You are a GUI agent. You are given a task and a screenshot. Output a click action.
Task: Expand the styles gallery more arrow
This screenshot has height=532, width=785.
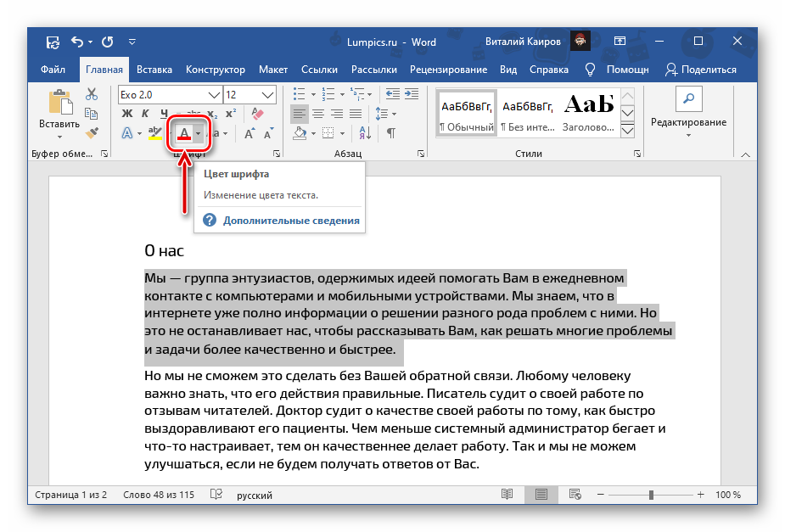click(627, 132)
